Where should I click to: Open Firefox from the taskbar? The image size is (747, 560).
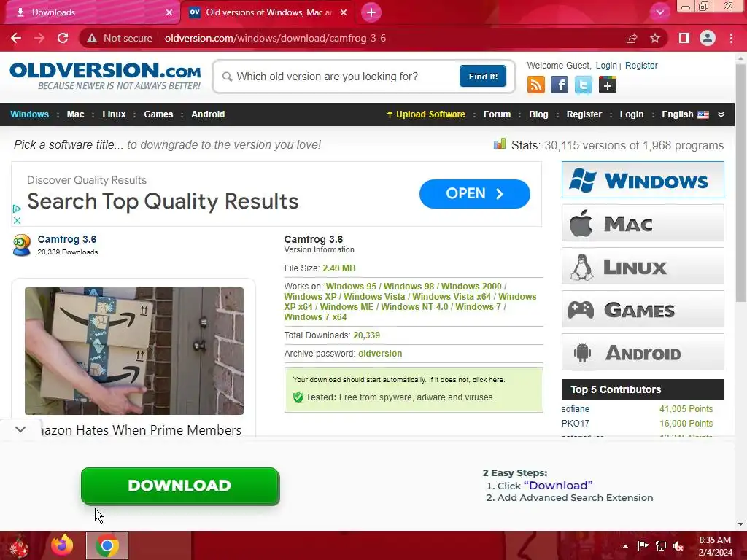[x=63, y=545]
